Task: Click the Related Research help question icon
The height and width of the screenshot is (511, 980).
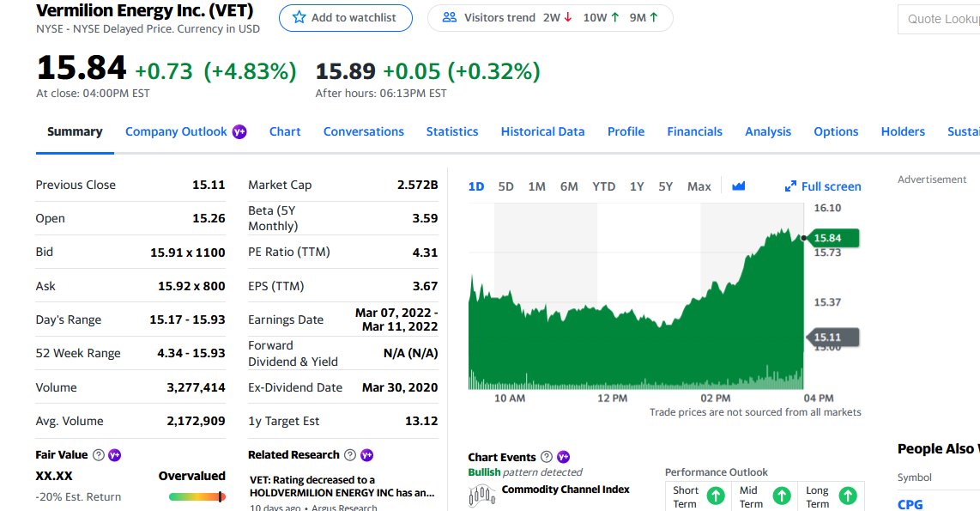Action: pyautogui.click(x=350, y=455)
